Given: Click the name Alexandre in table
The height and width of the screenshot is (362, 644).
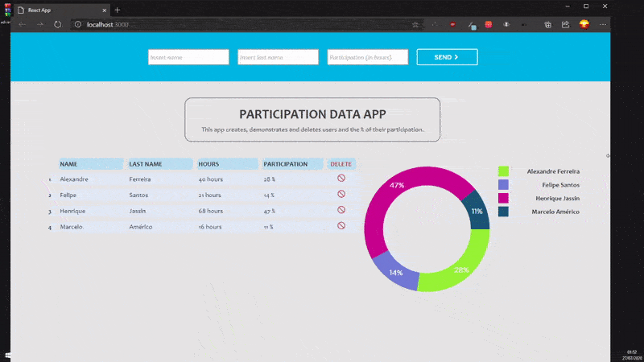Looking at the screenshot, I should 74,179.
